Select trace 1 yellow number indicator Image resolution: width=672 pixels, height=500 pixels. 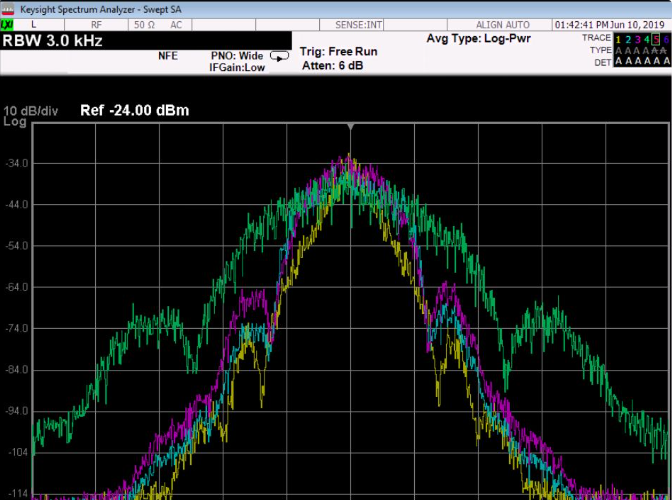click(619, 38)
